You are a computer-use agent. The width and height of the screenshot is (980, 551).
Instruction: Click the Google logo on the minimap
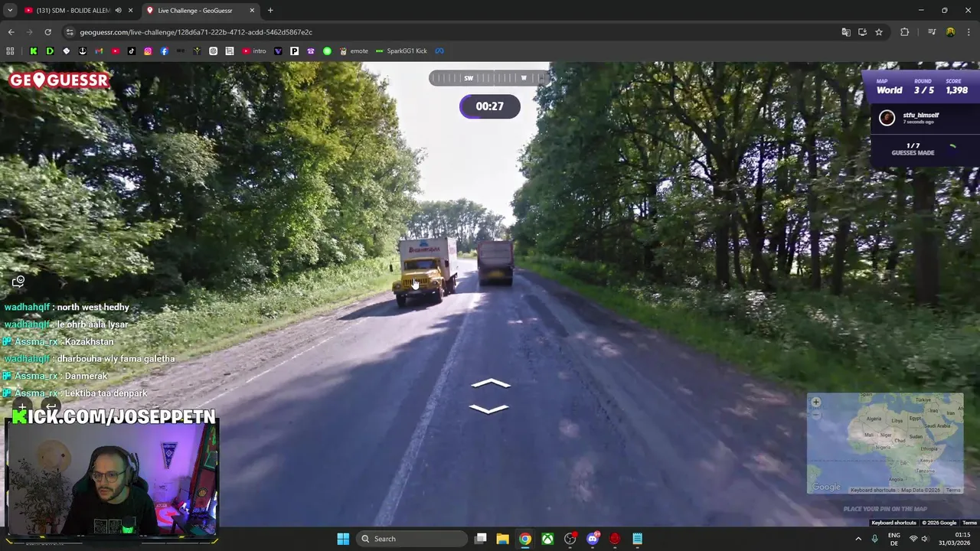click(826, 487)
